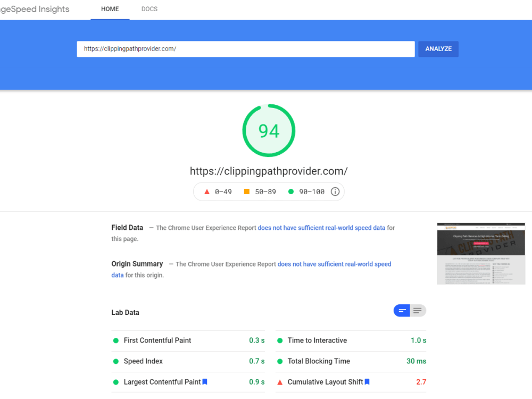Click the green dot beside Time to Interactive
Screen dimensions: 532x399
click(x=280, y=340)
